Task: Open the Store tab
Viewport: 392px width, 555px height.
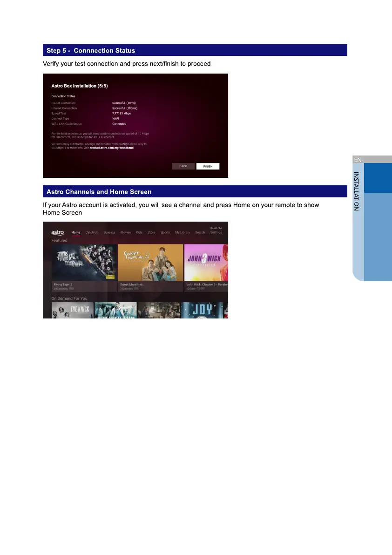Action: 151,232
